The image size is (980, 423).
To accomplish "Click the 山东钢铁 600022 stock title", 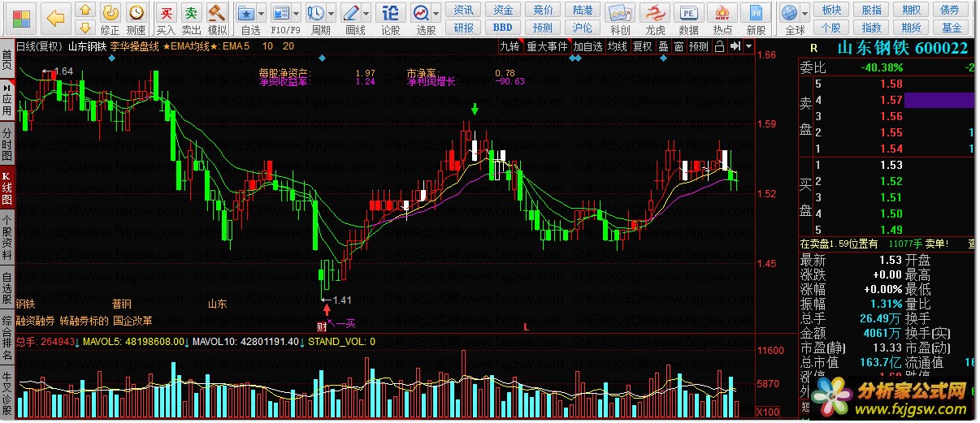I will (902, 48).
